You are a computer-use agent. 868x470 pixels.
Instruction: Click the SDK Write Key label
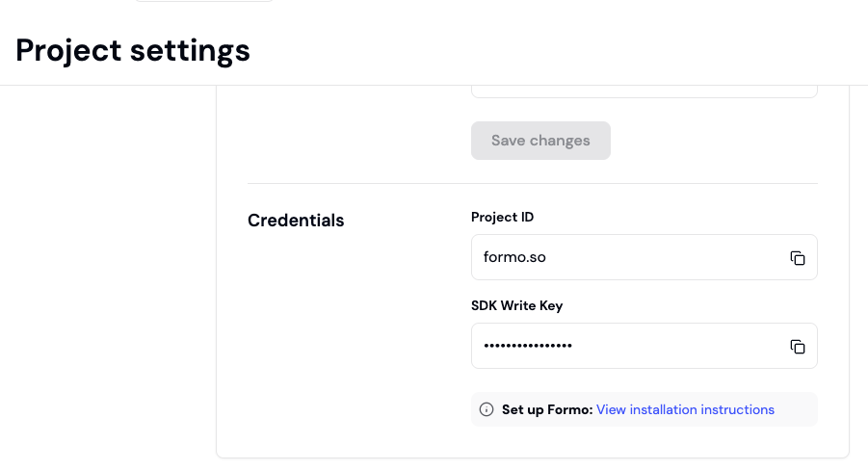tap(516, 306)
